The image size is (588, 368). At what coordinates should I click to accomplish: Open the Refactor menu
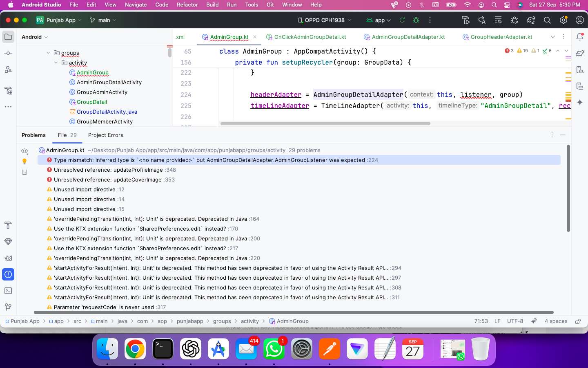coord(187,4)
